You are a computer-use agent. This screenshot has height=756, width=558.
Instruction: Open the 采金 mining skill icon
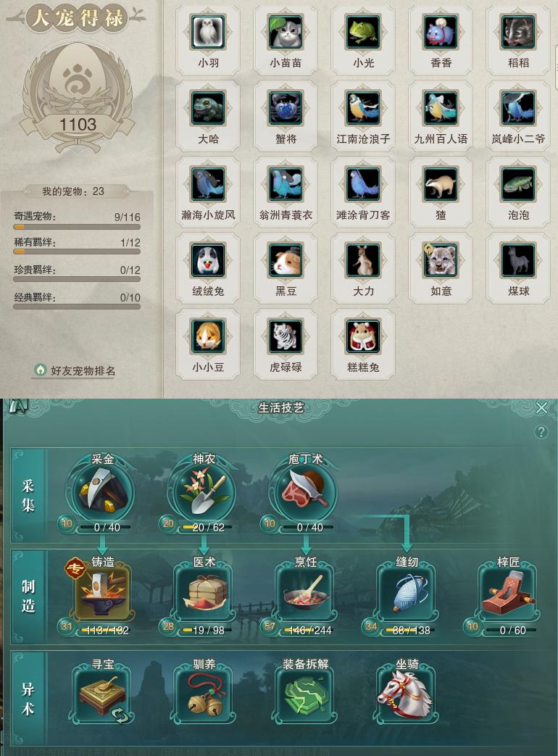(102, 491)
